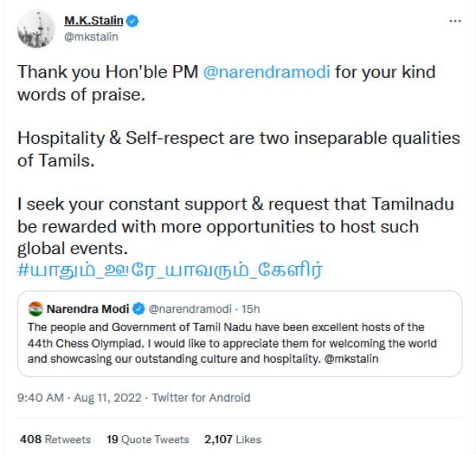
Task: View the 19 Quote Tweets
Action: [148, 439]
